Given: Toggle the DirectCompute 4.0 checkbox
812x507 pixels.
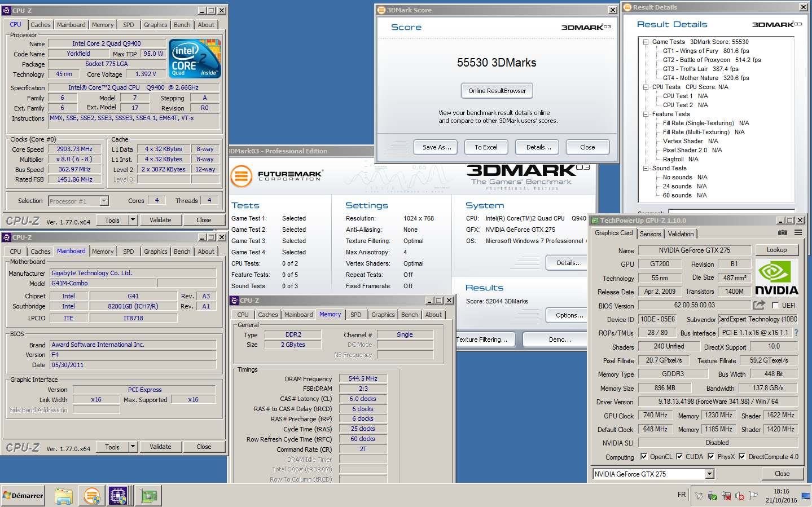Looking at the screenshot, I should click(x=742, y=457).
